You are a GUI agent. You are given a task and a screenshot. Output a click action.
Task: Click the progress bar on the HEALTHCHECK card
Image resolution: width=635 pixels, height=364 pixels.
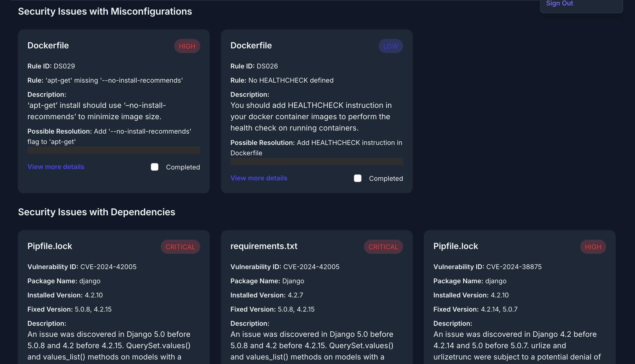[x=316, y=161]
